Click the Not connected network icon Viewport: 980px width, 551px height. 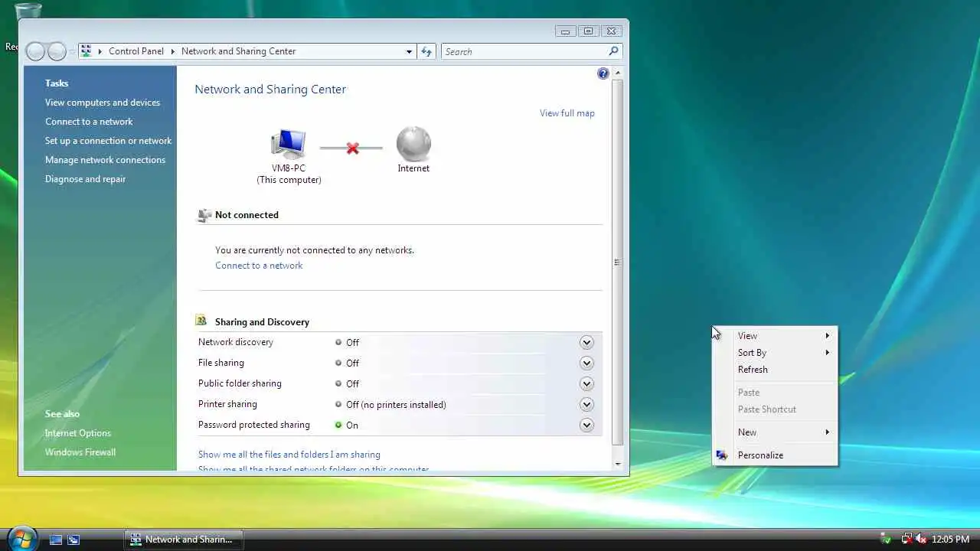pyautogui.click(x=204, y=215)
